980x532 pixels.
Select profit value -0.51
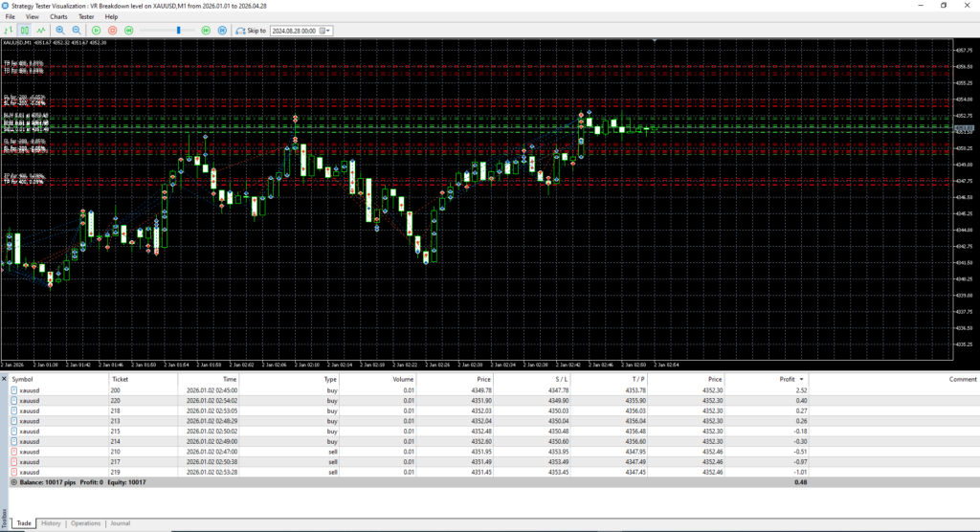(x=800, y=452)
